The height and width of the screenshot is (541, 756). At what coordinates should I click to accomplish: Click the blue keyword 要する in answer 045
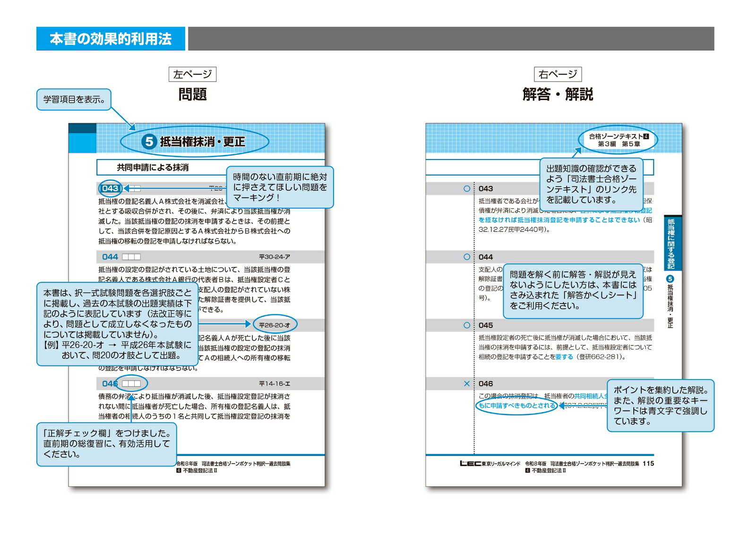coord(564,357)
